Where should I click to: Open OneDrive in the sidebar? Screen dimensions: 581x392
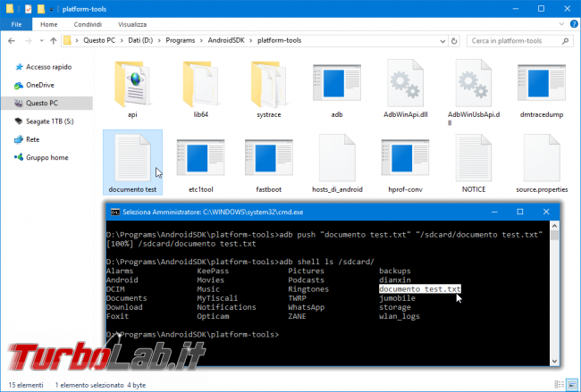coord(39,85)
